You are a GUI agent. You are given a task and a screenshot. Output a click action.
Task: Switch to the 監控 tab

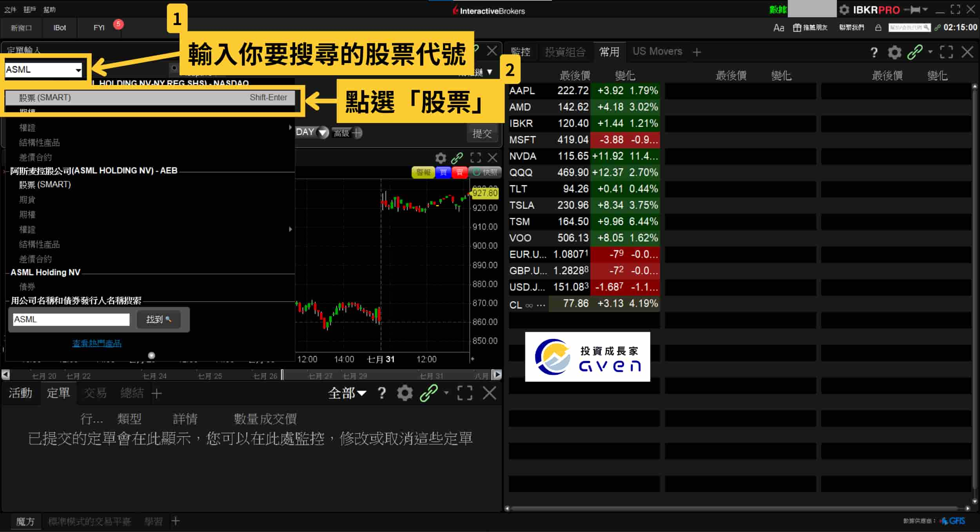[x=521, y=52]
